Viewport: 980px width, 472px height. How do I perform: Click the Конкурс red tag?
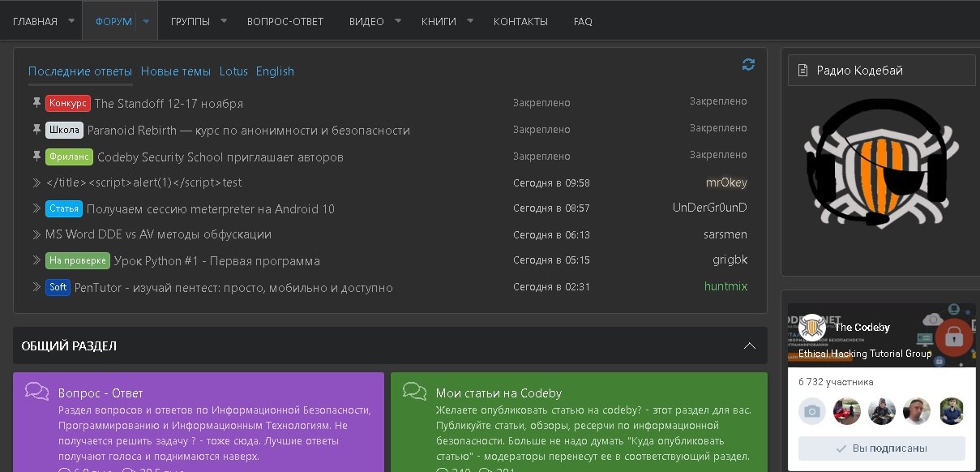click(x=68, y=103)
